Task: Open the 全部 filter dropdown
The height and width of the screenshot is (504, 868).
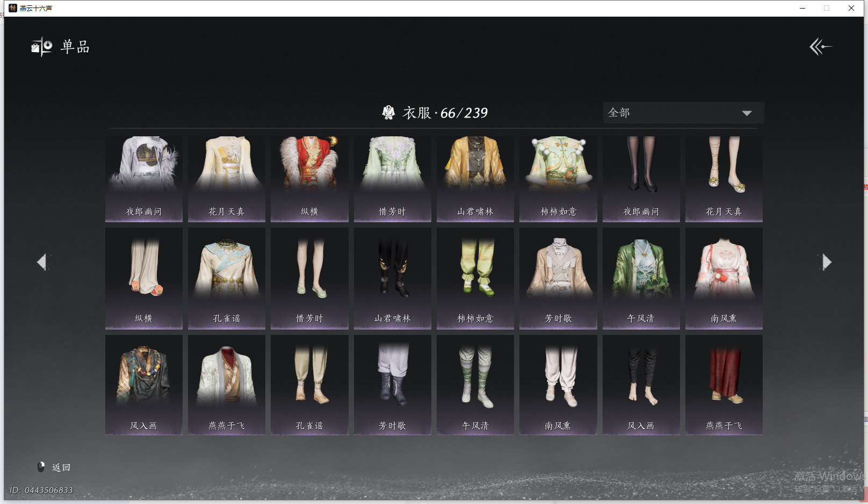Action: [682, 113]
